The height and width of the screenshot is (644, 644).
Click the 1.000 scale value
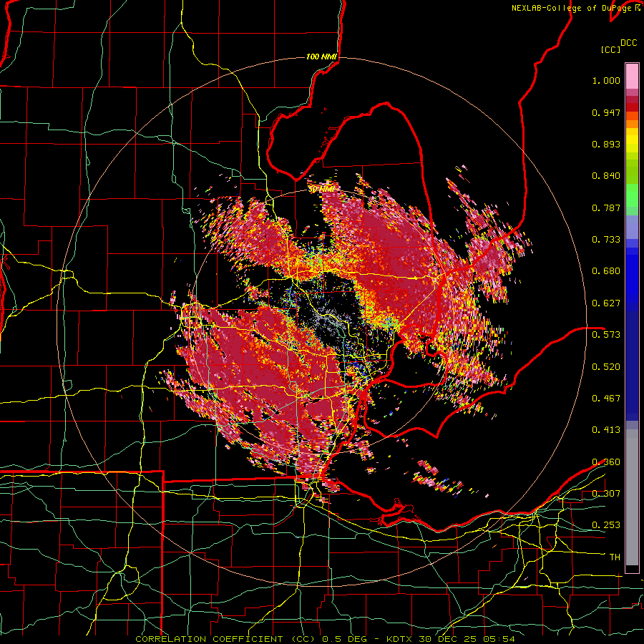click(x=606, y=80)
